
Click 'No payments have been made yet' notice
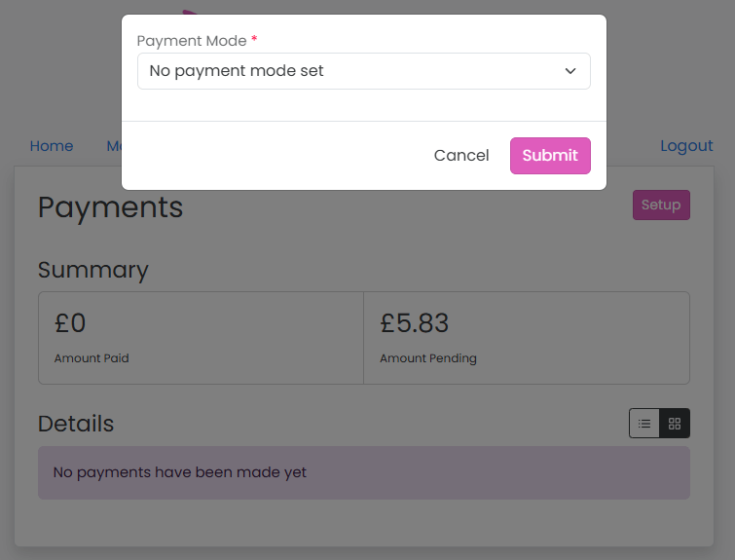pos(180,472)
